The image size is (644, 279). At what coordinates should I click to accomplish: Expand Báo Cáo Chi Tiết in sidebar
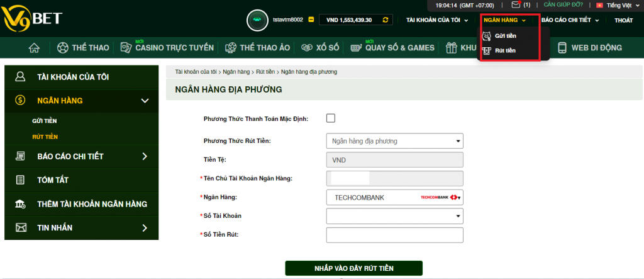(x=82, y=156)
